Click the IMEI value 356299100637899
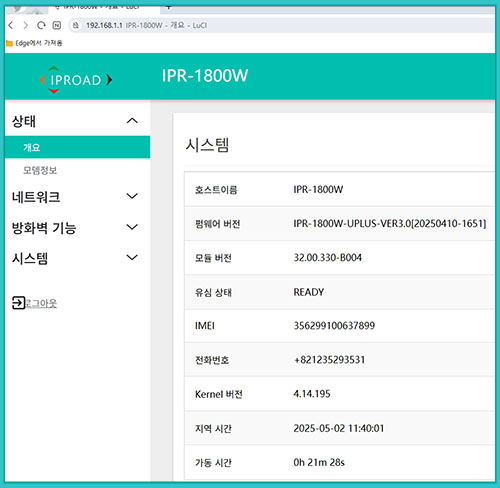The image size is (500, 488). click(x=334, y=325)
